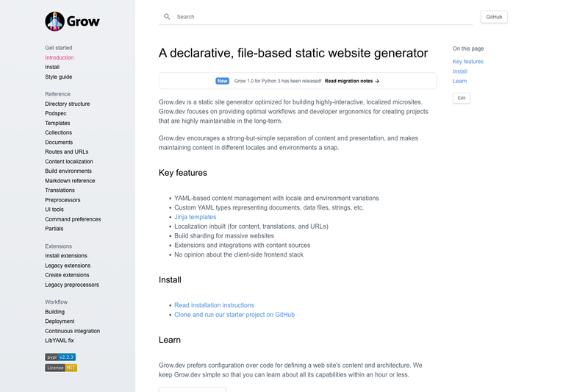The width and height of the screenshot is (588, 392).
Task: Click the blue New badge
Action: (222, 81)
